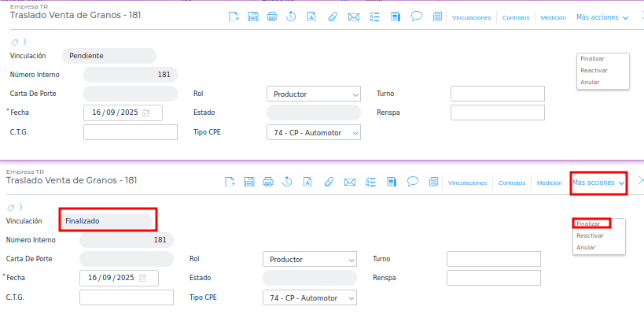Screen dimensions: 644x314
Task: Focus the Turno field in the lower form
Action: click(494, 259)
